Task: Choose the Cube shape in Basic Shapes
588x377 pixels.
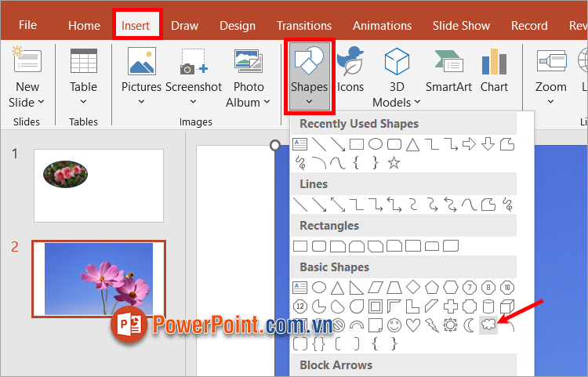Action: pos(507,306)
